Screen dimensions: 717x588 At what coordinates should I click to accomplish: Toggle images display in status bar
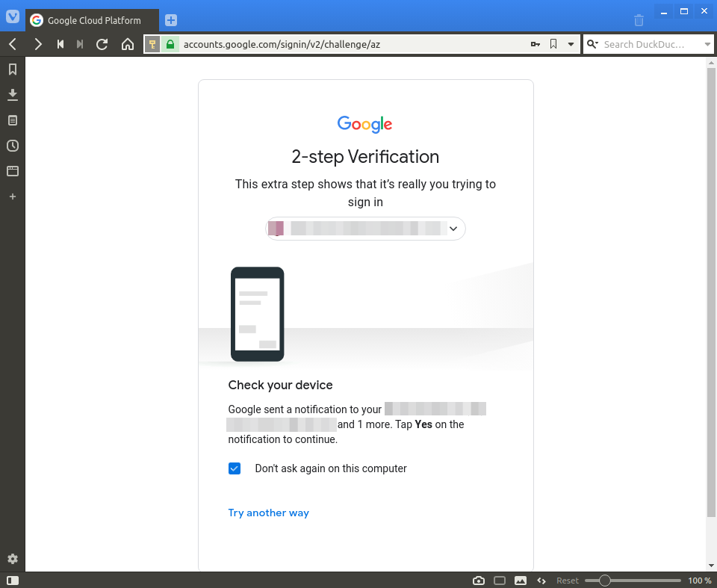(x=521, y=581)
